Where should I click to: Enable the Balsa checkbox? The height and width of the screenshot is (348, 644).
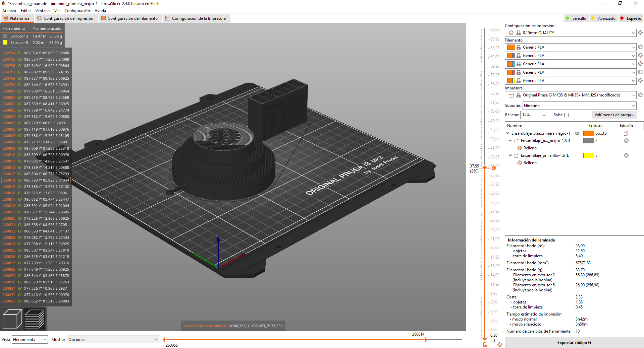567,115
